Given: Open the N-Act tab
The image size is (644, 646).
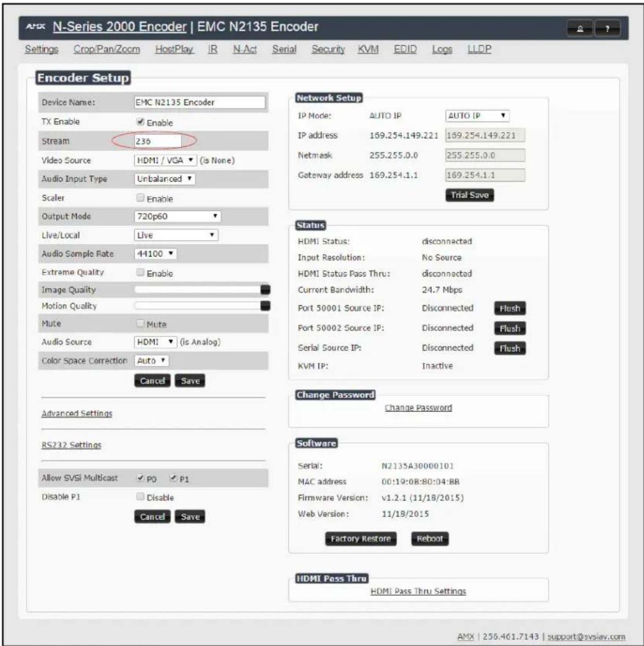Looking at the screenshot, I should click(245, 49).
